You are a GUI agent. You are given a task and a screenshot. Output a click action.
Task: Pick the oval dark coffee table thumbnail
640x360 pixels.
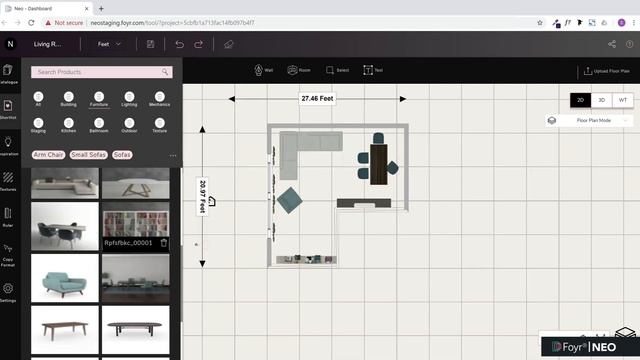(136, 330)
